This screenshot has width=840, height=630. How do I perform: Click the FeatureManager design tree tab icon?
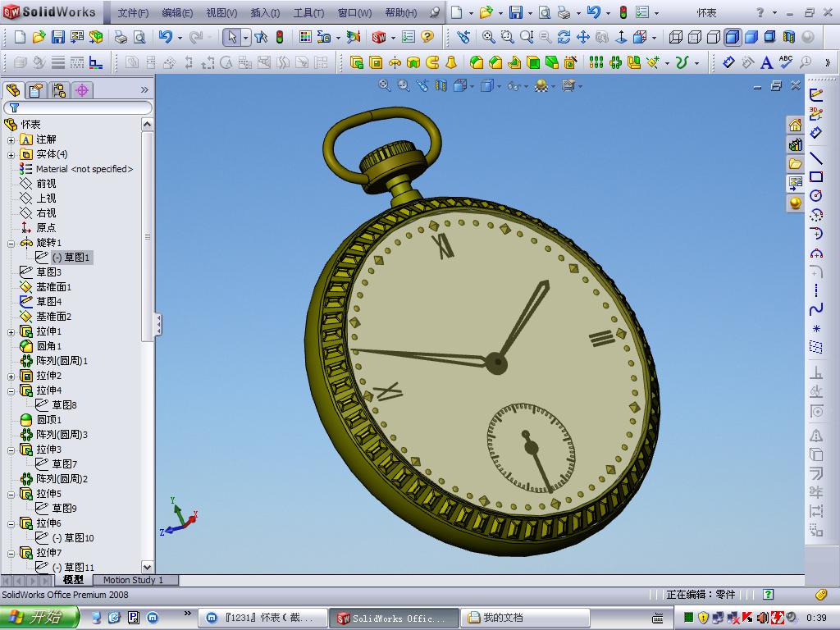[x=13, y=90]
